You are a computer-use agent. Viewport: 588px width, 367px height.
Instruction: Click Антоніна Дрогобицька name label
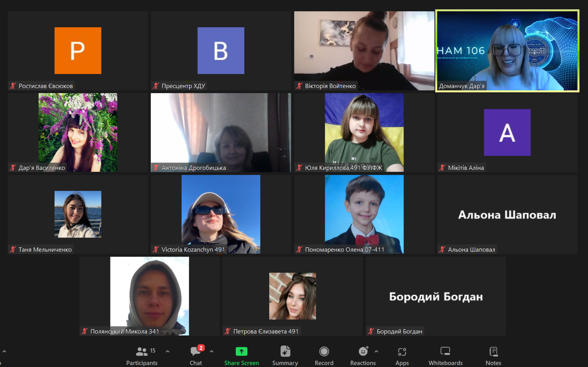point(194,168)
